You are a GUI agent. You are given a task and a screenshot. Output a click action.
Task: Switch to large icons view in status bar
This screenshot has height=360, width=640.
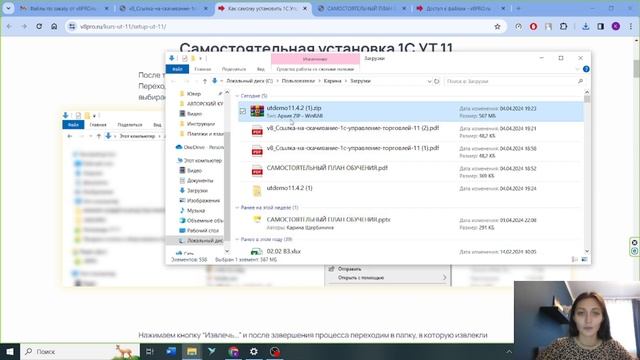click(x=584, y=260)
